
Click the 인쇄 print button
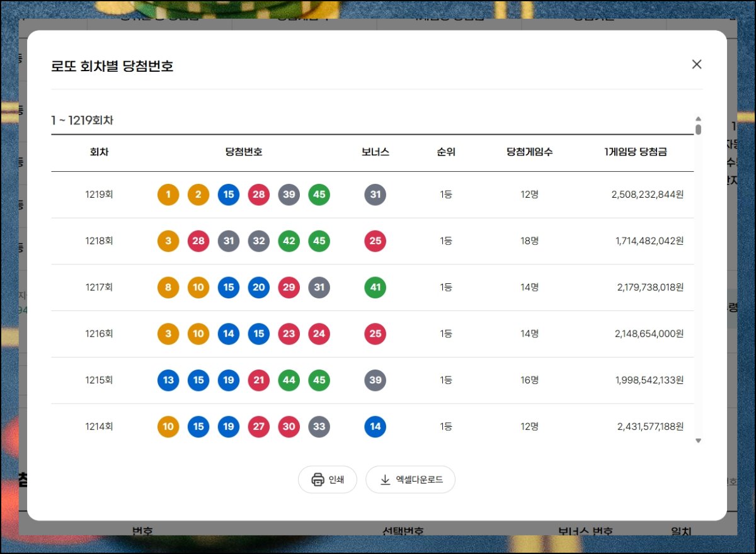[328, 480]
